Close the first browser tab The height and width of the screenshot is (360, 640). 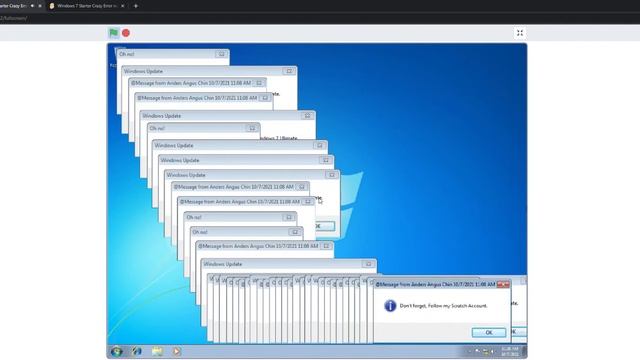point(40,6)
